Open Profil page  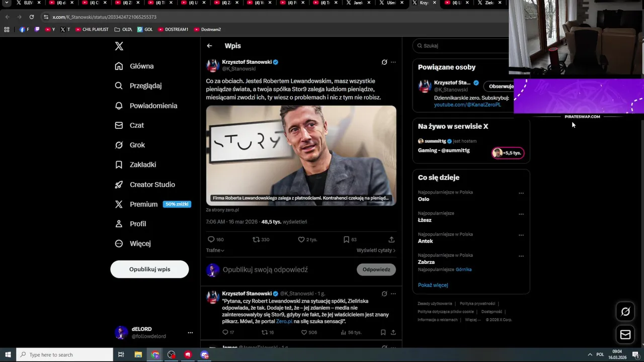pos(130,224)
